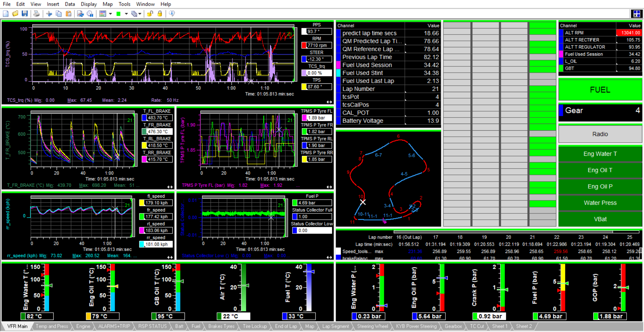Switch to the Brakes Tyres tab
644x332 pixels.
point(221,326)
